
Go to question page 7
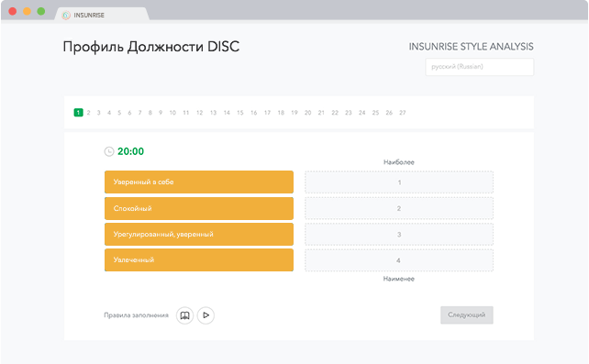(139, 113)
